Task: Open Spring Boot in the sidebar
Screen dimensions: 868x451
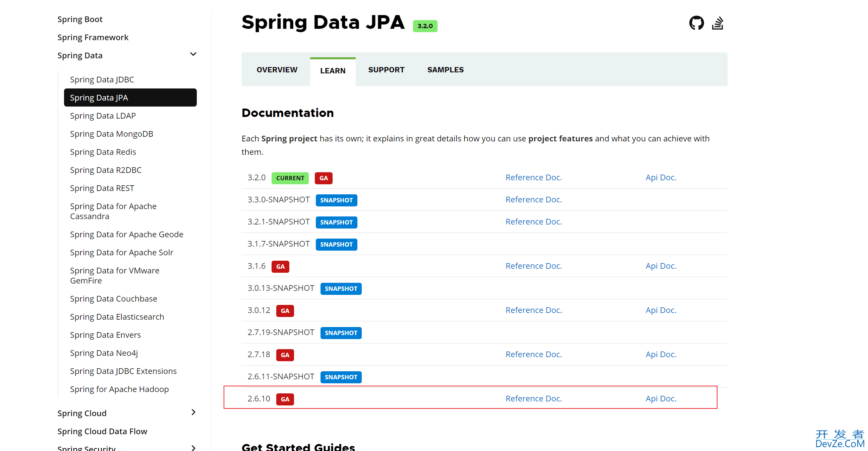Action: click(x=80, y=19)
